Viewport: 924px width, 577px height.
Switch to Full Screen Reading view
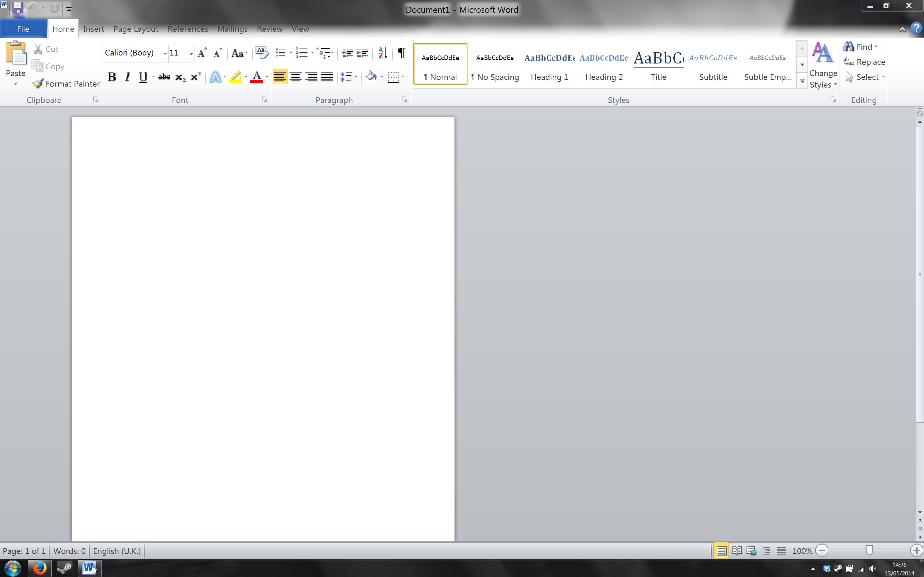(737, 551)
